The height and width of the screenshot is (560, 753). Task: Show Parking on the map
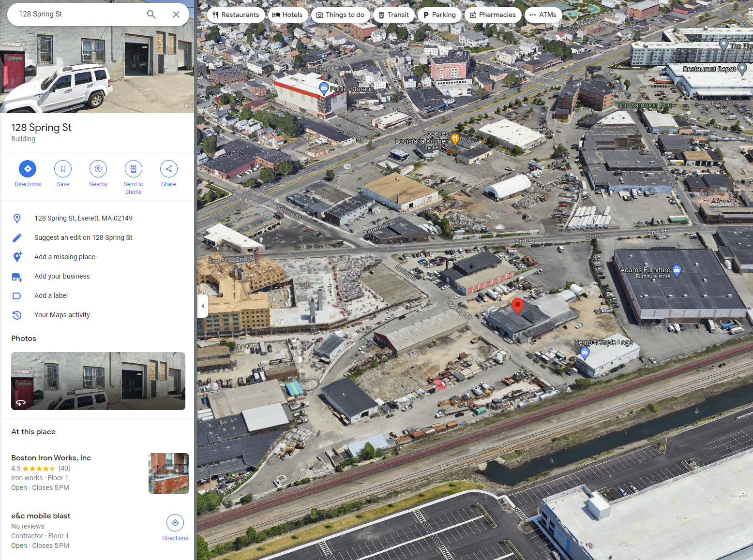[439, 15]
